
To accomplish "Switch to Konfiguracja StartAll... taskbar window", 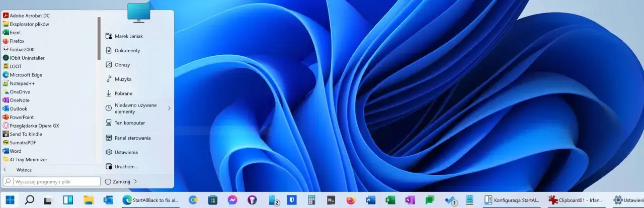I will tap(512, 200).
